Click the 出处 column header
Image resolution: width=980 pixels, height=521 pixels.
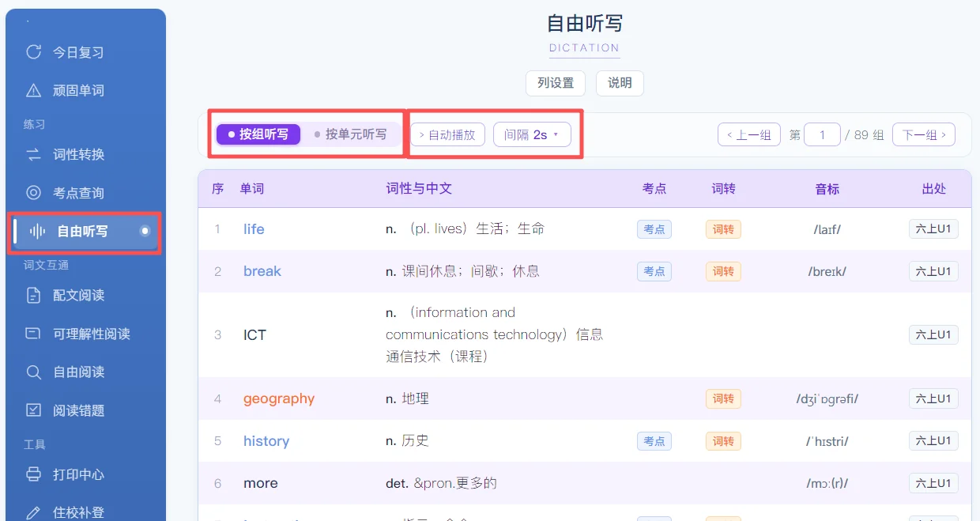coord(934,189)
